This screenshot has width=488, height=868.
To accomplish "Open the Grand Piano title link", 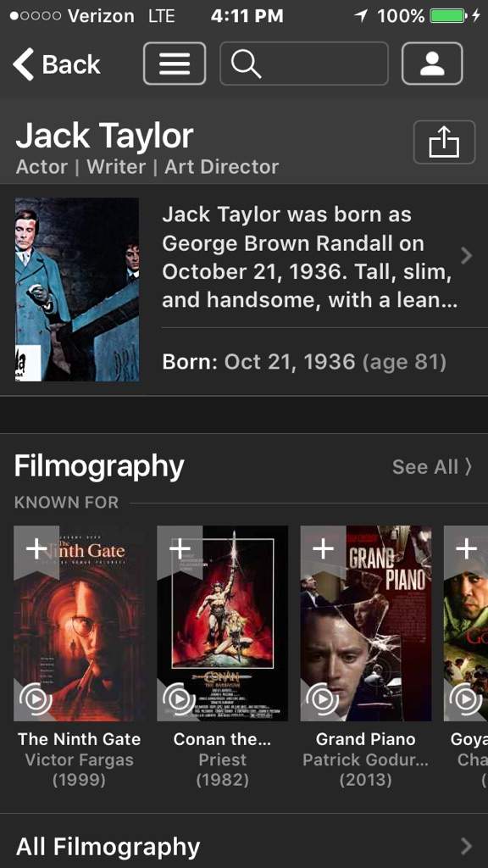I will click(x=366, y=739).
